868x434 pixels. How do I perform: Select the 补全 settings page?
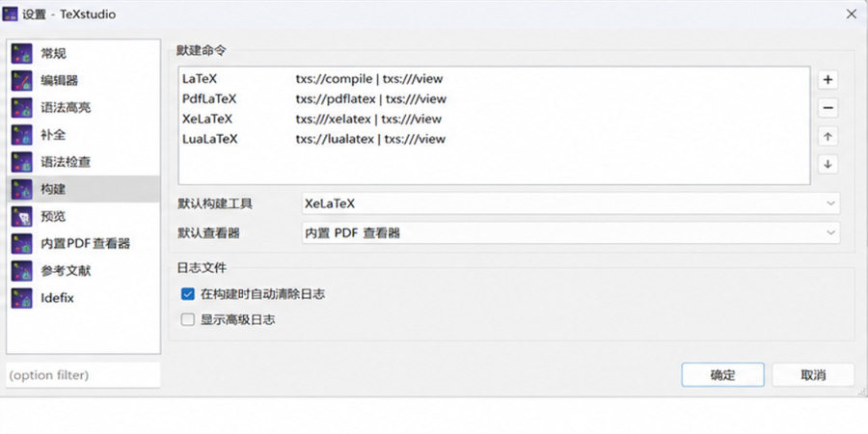[x=54, y=135]
